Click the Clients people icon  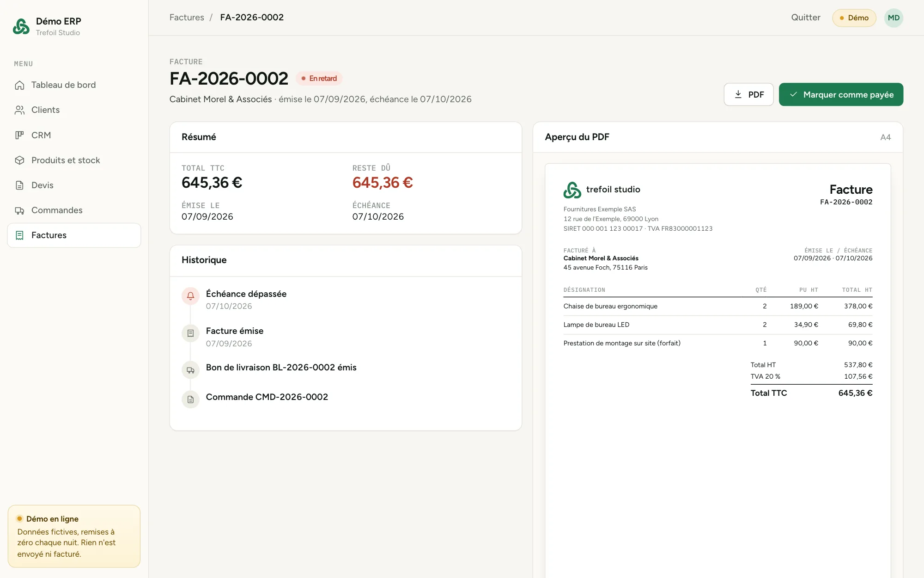click(19, 110)
